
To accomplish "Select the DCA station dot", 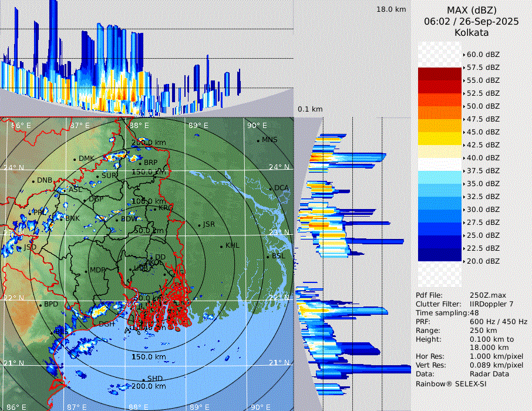I will 271,188.
